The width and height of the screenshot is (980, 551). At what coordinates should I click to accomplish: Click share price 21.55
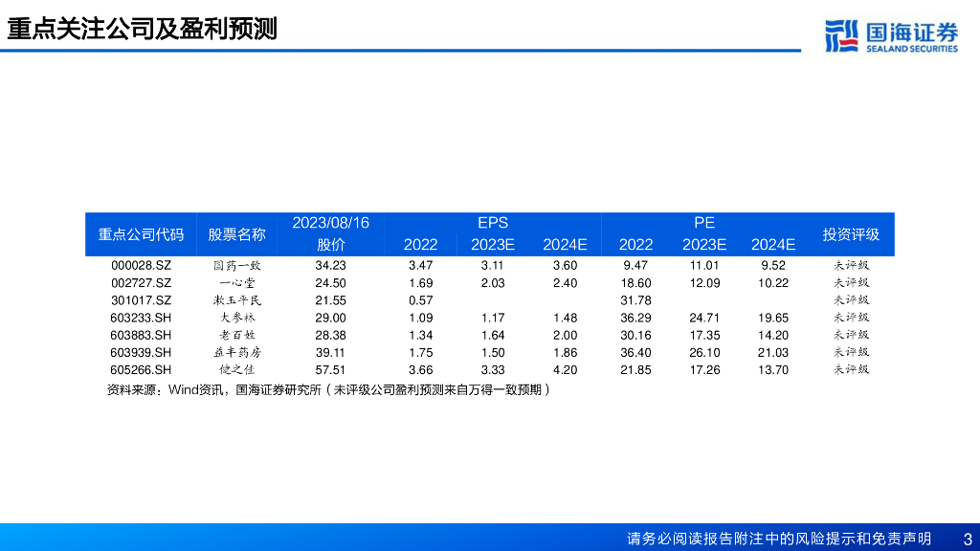[x=330, y=300]
